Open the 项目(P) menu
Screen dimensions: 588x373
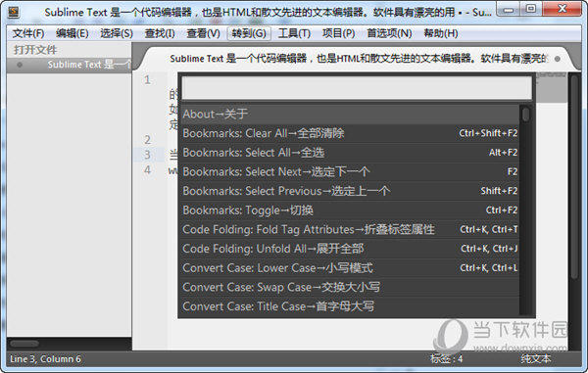339,33
